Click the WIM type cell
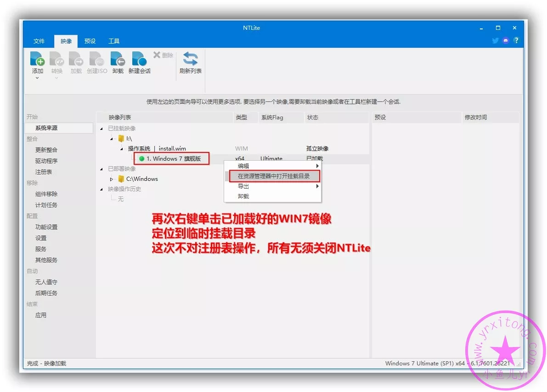The image size is (547, 392). [242, 149]
